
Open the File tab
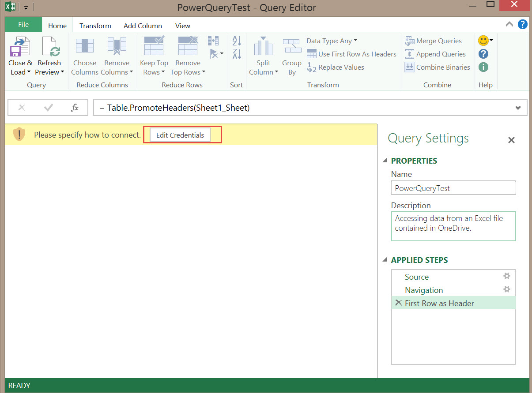point(23,25)
